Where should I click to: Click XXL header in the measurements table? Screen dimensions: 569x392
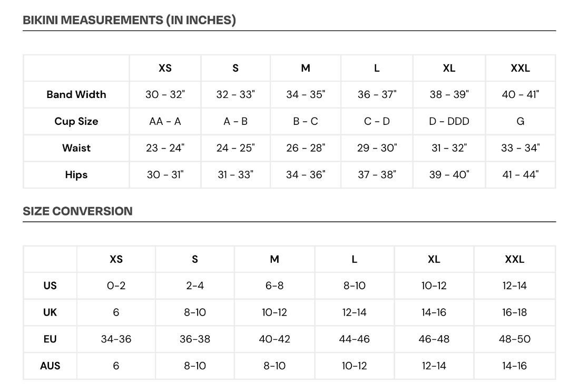(x=520, y=68)
